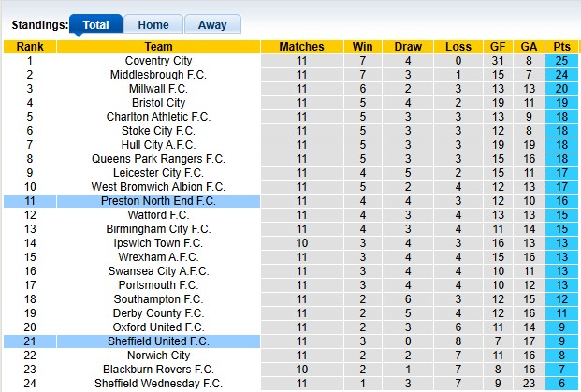Click highlighted Preston North End F.C. row
Viewport: 581px width, 392px height.
pyautogui.click(x=158, y=201)
